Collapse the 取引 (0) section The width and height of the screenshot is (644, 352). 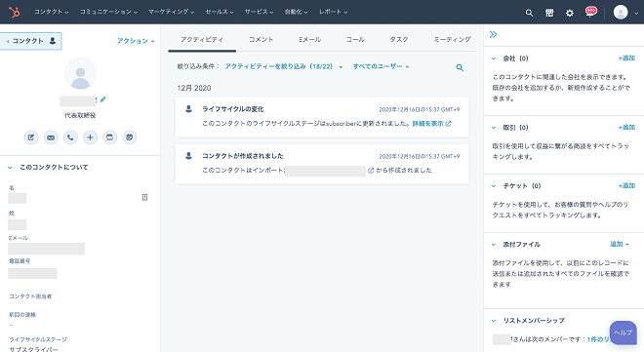pos(494,128)
